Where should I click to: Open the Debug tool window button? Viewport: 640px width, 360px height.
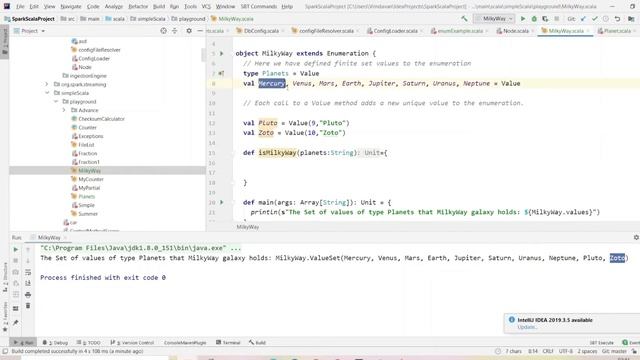pos(55,342)
